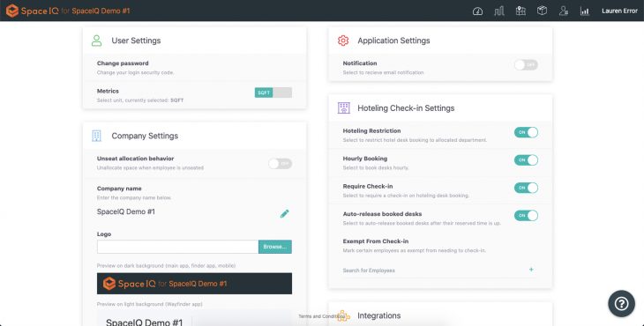
Task: Click the dark background logo preview
Action: 194,284
